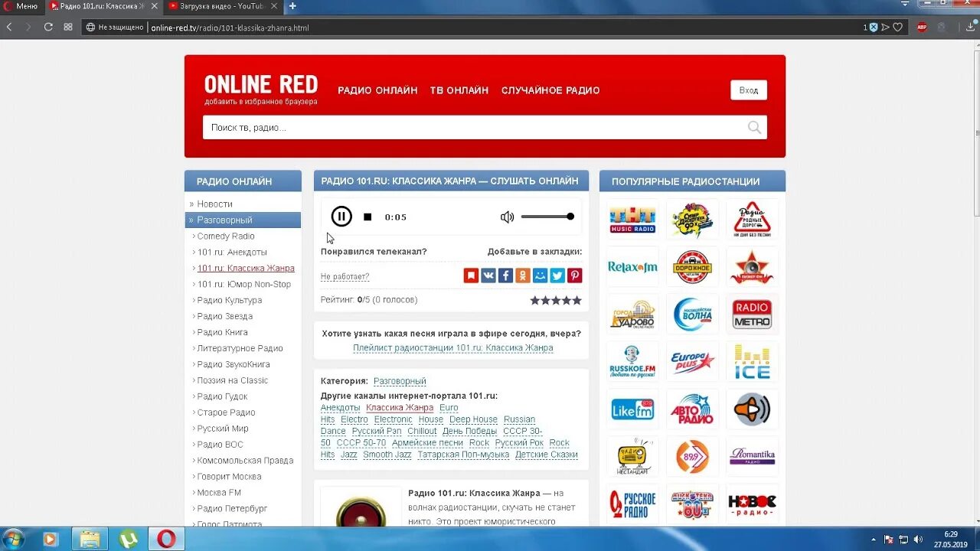Add page to bookmarks heart icon
980x551 pixels.
point(898,27)
